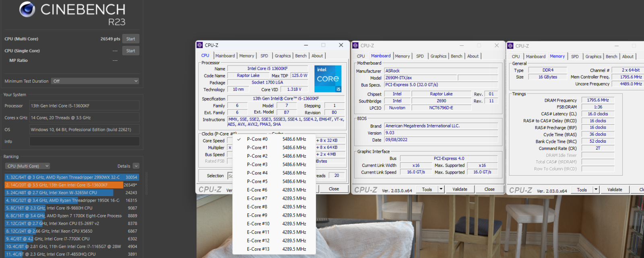
Task: Open Bench tab in the CPU-Z Memory window
Action: click(611, 57)
